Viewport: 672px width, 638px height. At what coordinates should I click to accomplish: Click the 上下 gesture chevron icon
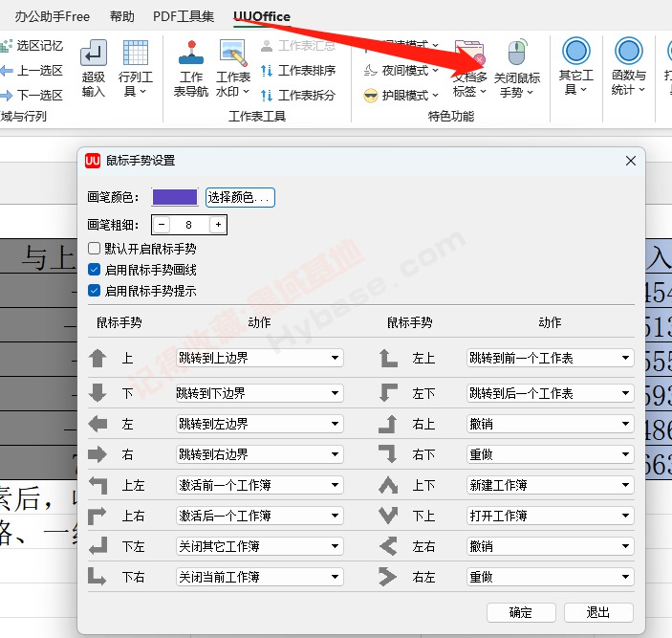click(x=388, y=485)
